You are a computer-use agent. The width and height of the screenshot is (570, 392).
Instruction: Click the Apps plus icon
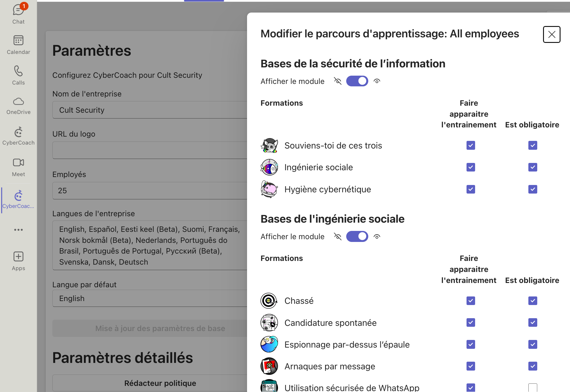18,261
